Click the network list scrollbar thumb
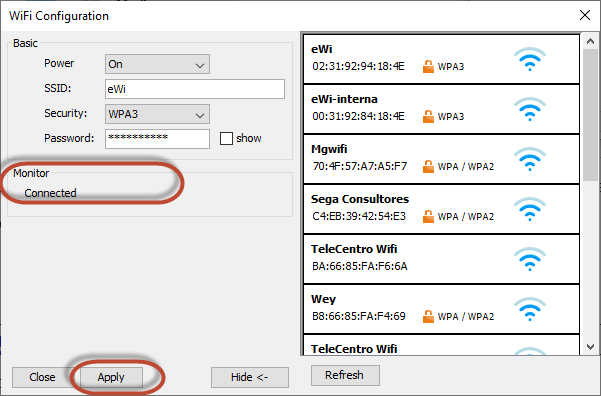Viewport: 601px width, 396px height. click(x=590, y=115)
